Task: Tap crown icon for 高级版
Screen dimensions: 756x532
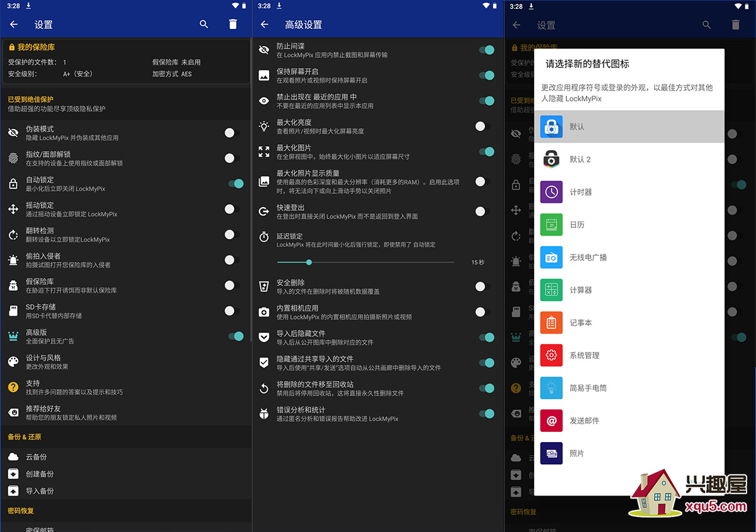Action: tap(13, 336)
